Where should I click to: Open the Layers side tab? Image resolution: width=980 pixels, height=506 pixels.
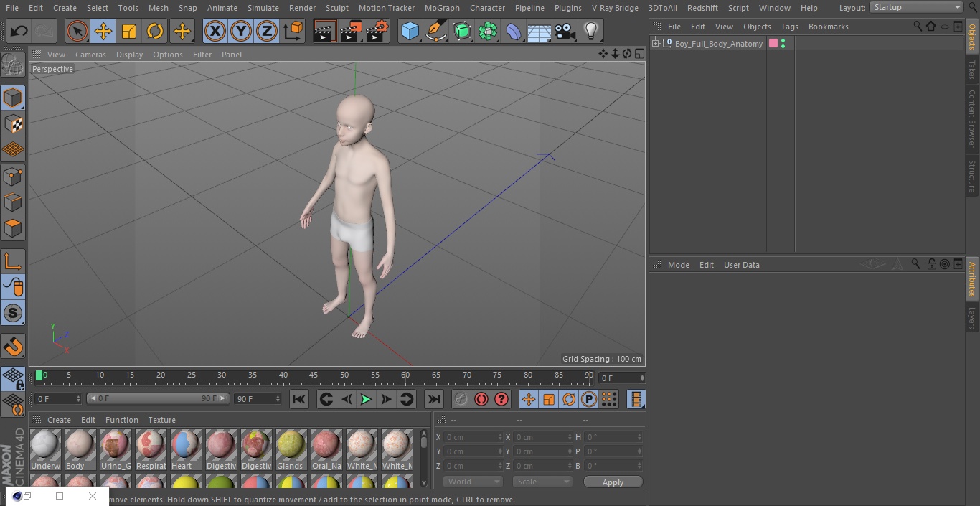[x=972, y=318]
